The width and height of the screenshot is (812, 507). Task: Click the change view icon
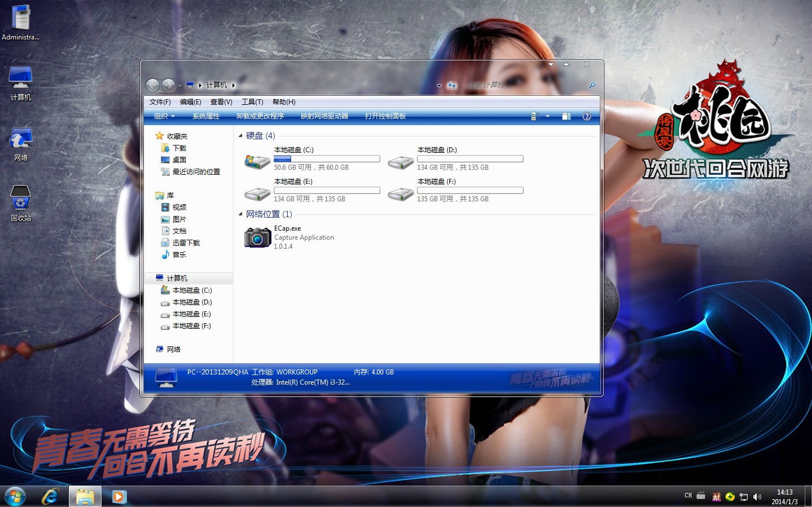click(536, 116)
